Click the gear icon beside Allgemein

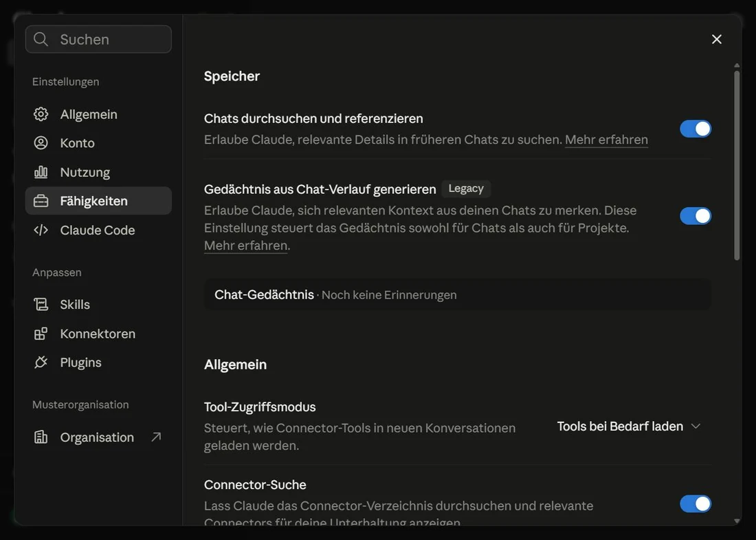[41, 114]
